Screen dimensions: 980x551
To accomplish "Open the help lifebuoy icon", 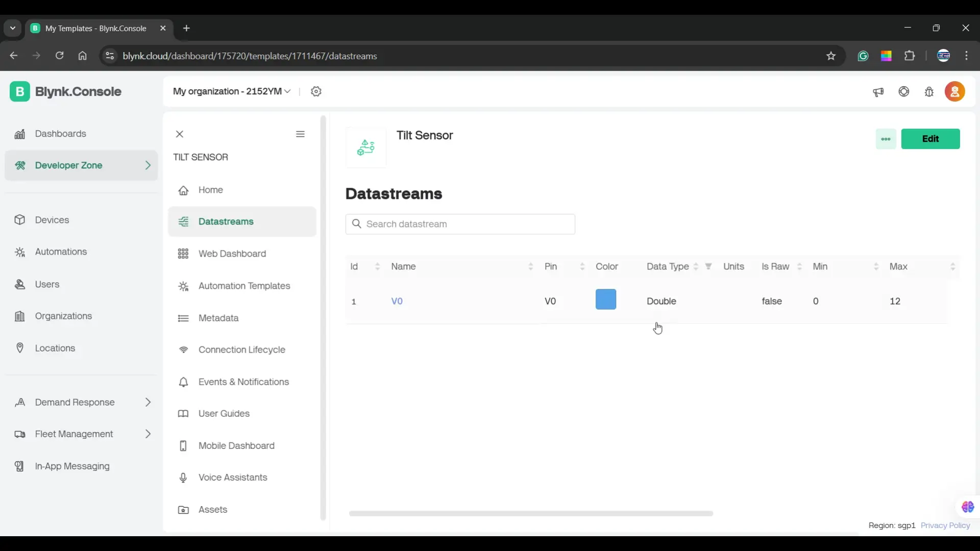I will [904, 91].
